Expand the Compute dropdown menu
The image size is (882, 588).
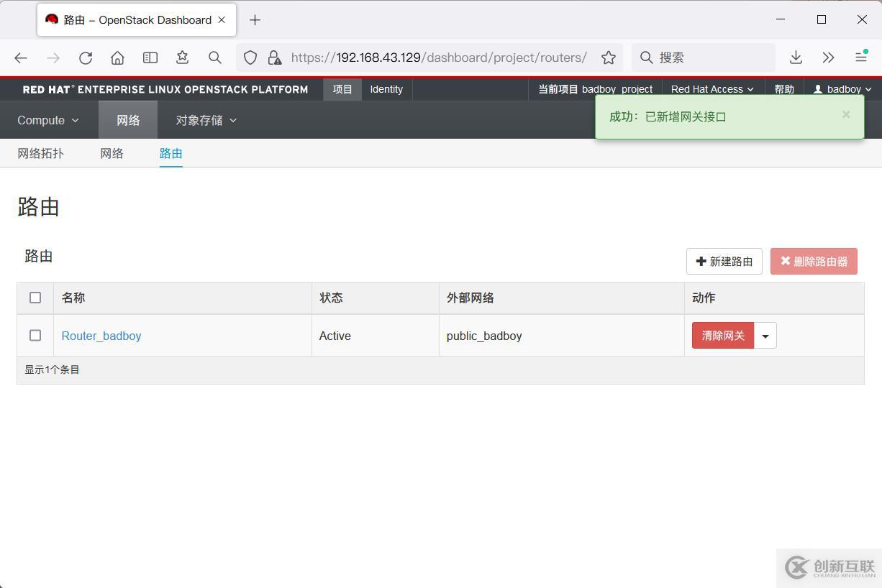pyautogui.click(x=48, y=120)
